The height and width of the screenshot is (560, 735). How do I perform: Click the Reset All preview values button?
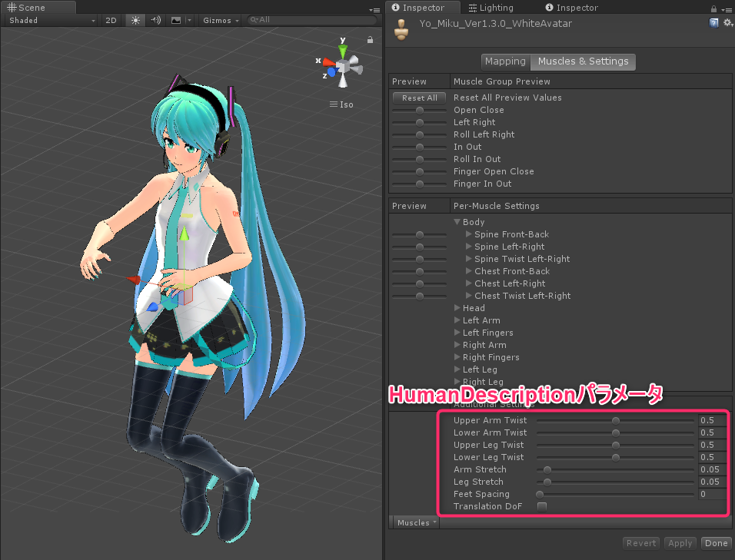point(418,98)
